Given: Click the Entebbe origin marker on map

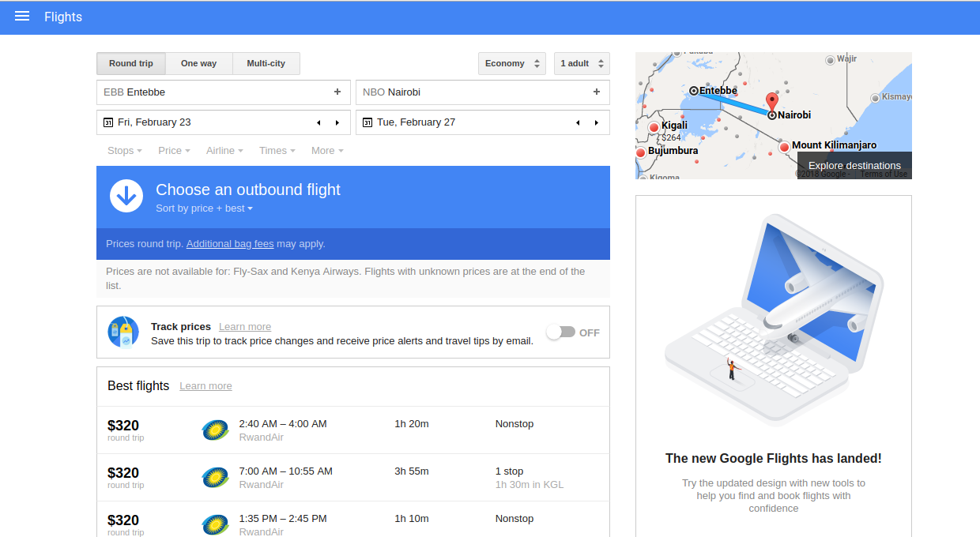Looking at the screenshot, I should point(694,91).
